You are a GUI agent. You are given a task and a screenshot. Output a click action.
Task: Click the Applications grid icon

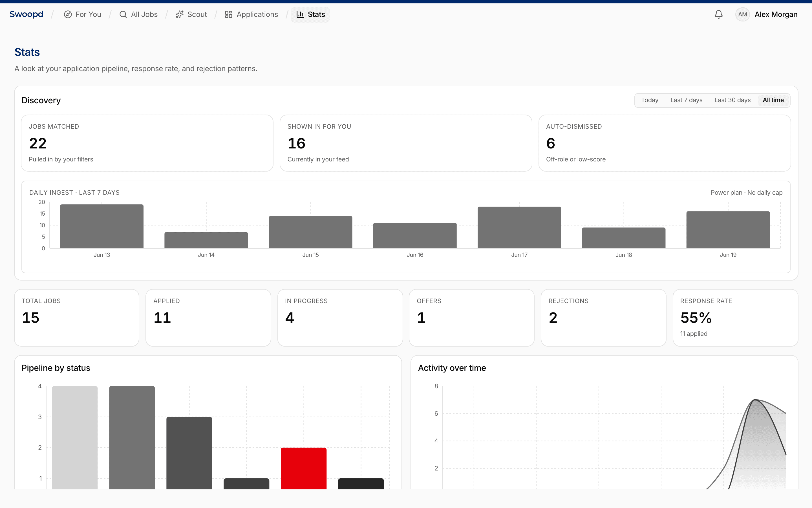click(228, 14)
